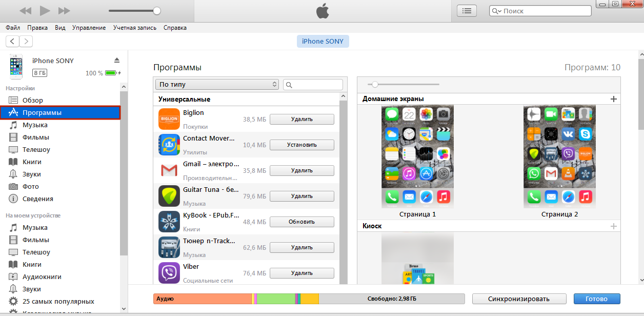The height and width of the screenshot is (316, 644).
Task: Select the Страница 1 home screen thumbnail
Action: [x=417, y=156]
